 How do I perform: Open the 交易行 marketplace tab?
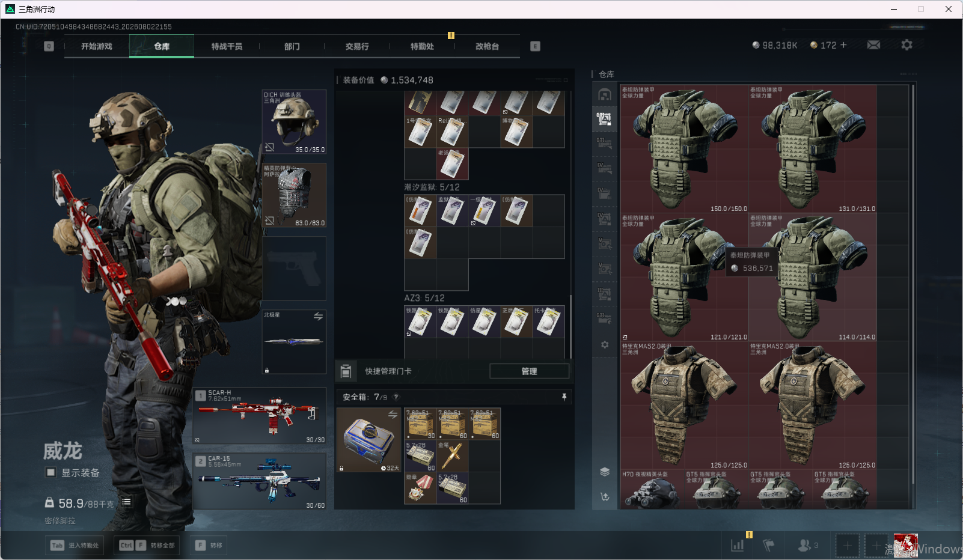click(x=357, y=46)
